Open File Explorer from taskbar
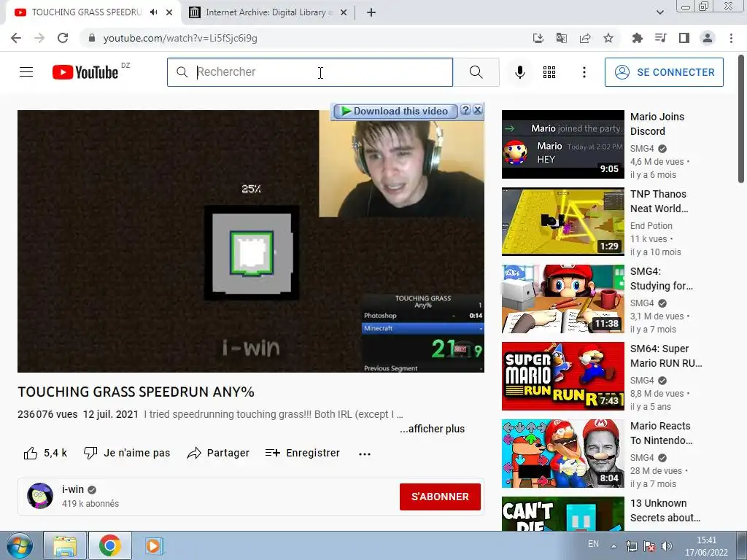This screenshot has height=560, width=747. point(65,545)
